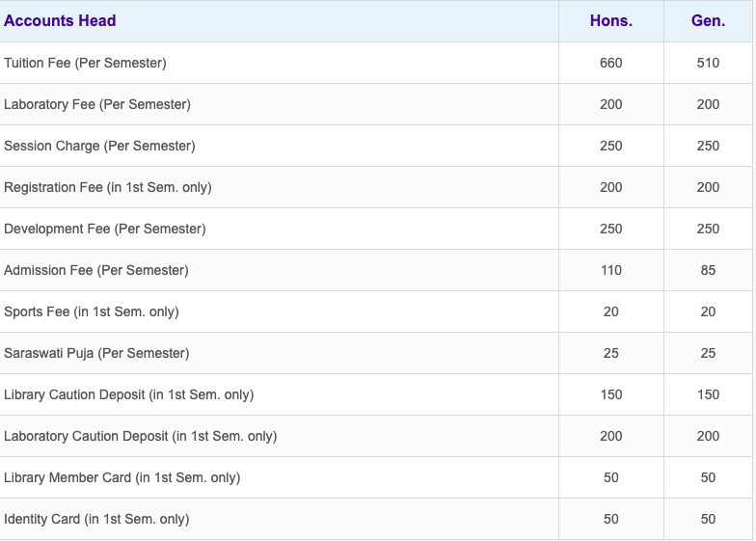Select the Admission Fee (Per Semester) label

coord(96,270)
